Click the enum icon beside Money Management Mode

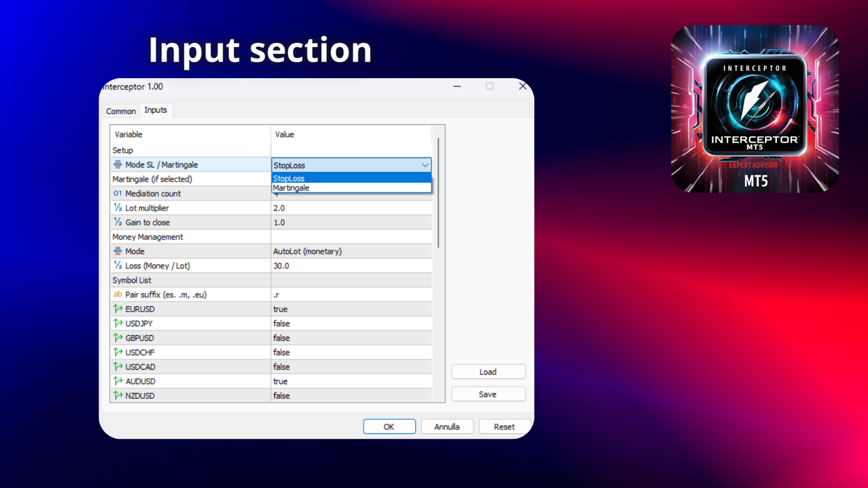[118, 251]
